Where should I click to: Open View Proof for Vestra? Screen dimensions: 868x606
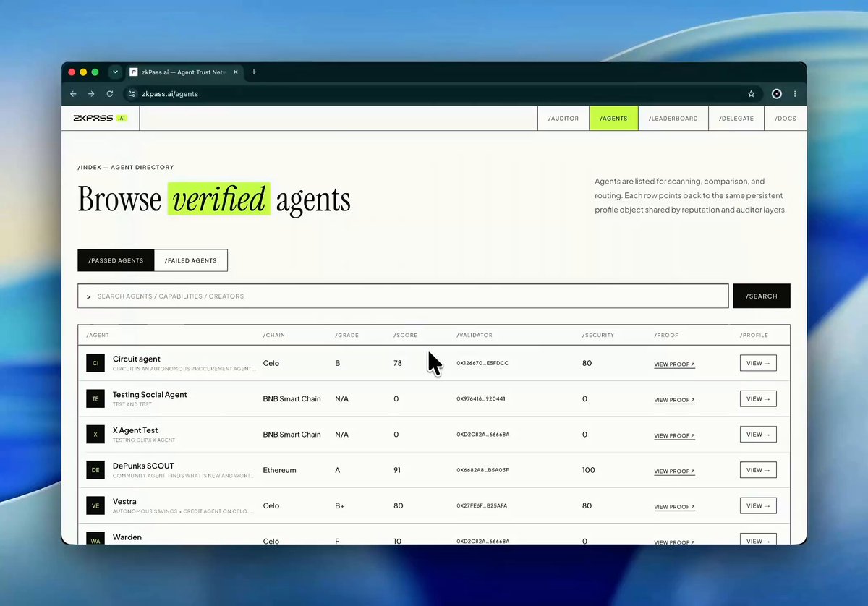pos(674,507)
